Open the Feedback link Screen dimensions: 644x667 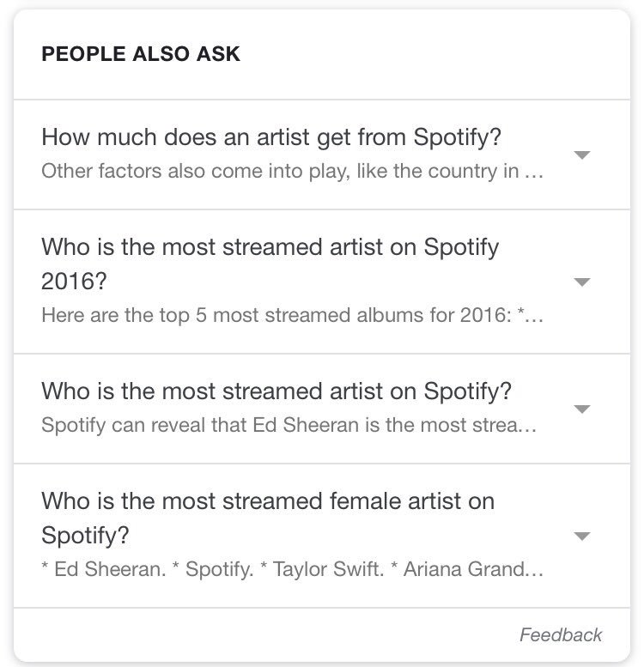pyautogui.click(x=560, y=635)
